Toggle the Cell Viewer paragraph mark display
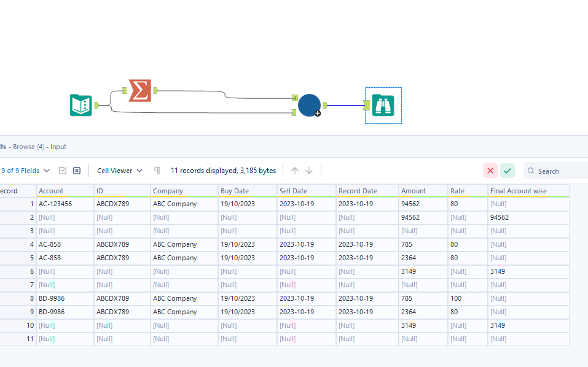The image size is (588, 367). click(157, 170)
